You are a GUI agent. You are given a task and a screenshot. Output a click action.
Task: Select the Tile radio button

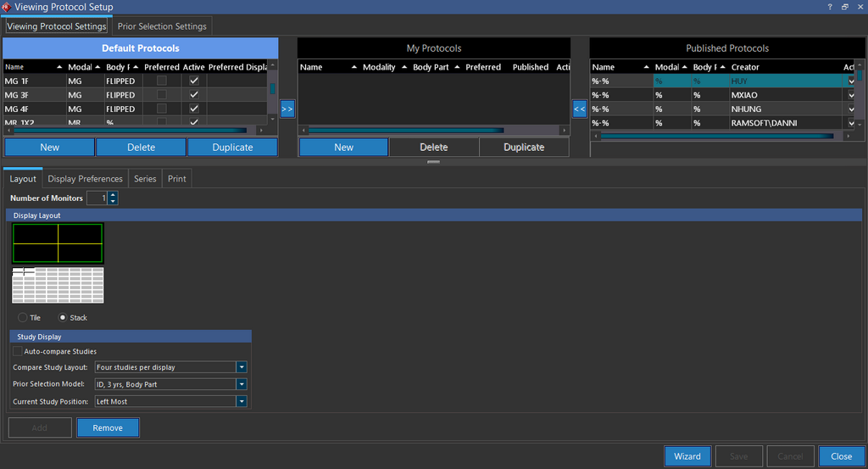coord(22,318)
